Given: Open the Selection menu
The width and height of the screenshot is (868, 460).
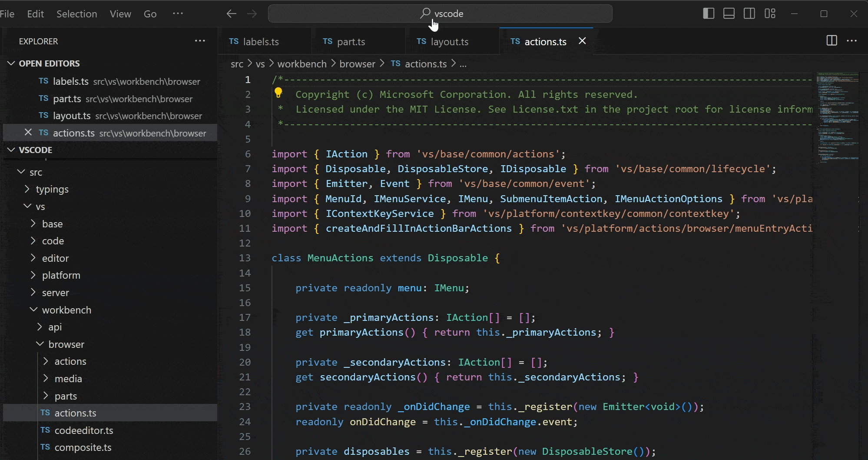Looking at the screenshot, I should pyautogui.click(x=76, y=14).
